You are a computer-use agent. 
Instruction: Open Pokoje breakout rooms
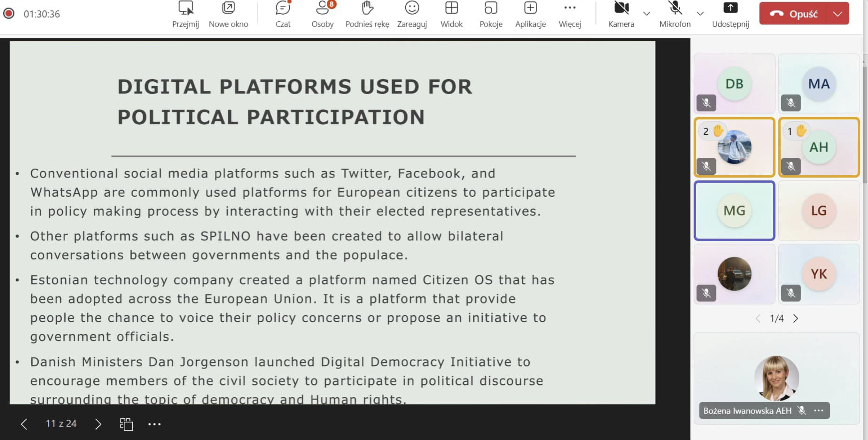coord(491,14)
